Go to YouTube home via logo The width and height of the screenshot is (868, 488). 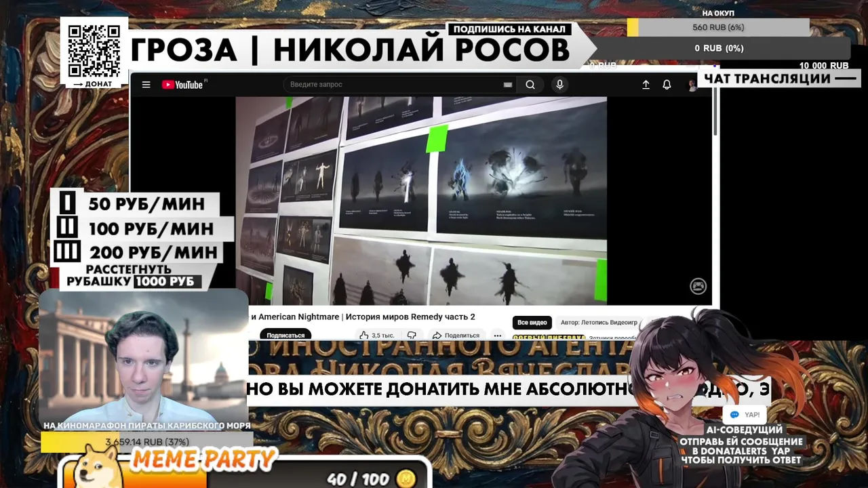pyautogui.click(x=183, y=85)
